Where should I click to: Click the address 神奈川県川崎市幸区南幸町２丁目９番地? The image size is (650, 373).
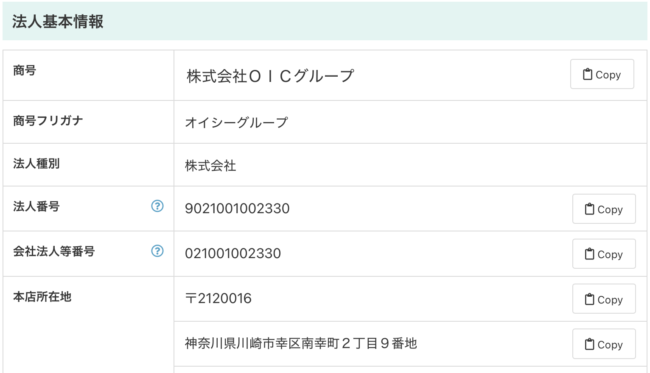tap(301, 343)
